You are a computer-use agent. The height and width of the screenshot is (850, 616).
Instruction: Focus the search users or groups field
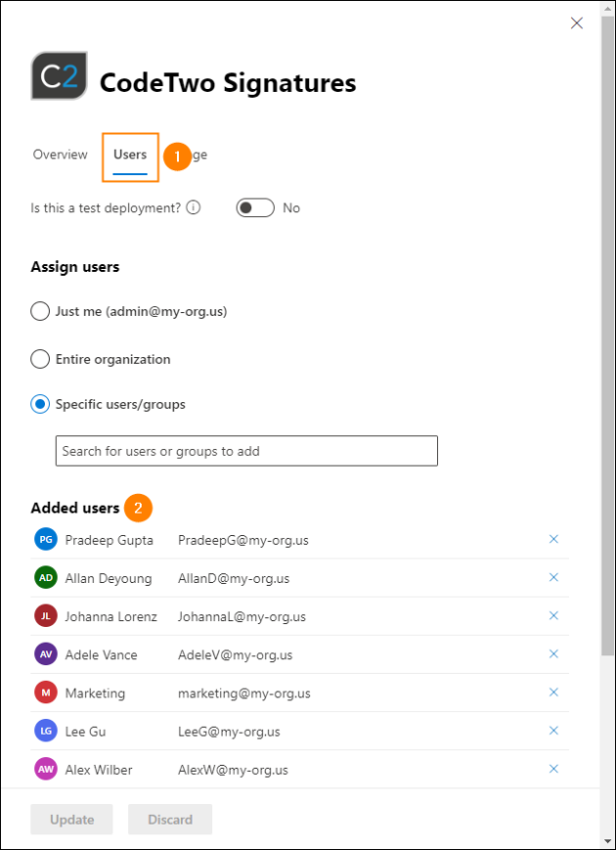[x=246, y=451]
